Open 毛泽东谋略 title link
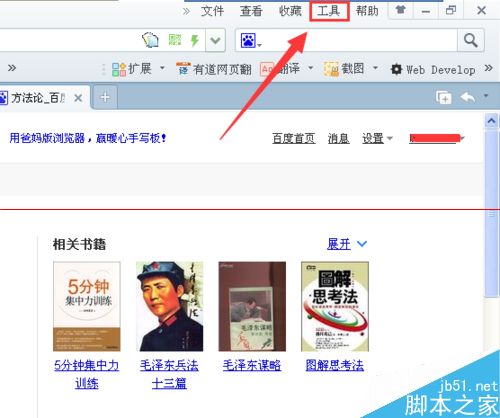500x418 pixels. click(x=252, y=366)
